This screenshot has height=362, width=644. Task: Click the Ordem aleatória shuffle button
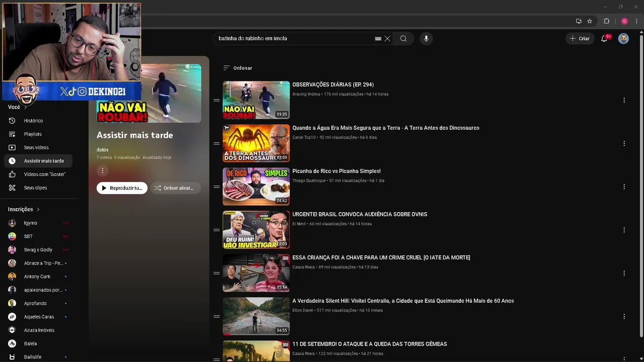tap(175, 188)
